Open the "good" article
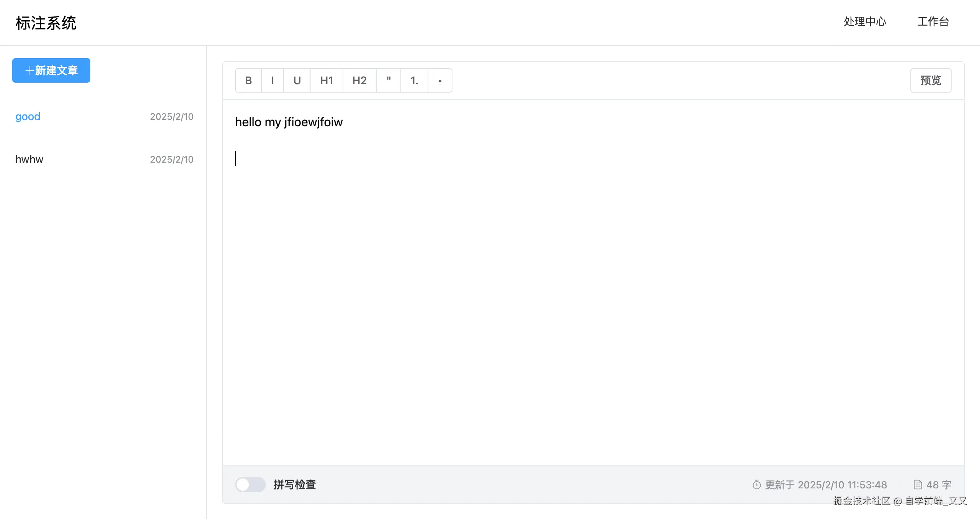 [28, 116]
